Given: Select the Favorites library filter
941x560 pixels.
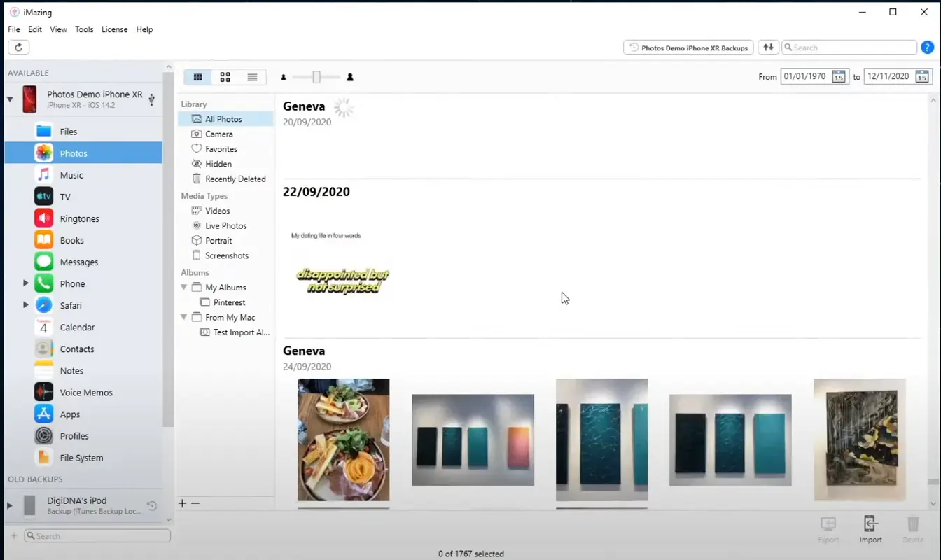Looking at the screenshot, I should 218,148.
